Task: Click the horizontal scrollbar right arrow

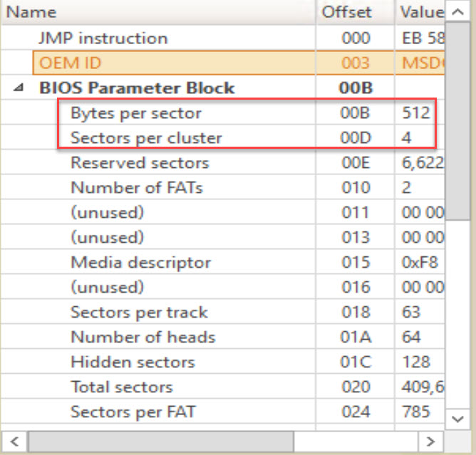Action: (429, 441)
